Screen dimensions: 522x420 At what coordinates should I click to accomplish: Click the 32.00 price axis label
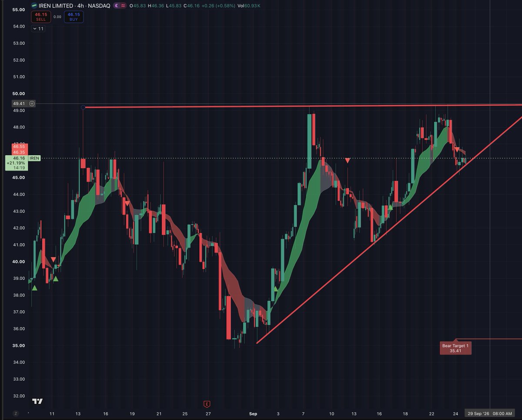pos(19,396)
